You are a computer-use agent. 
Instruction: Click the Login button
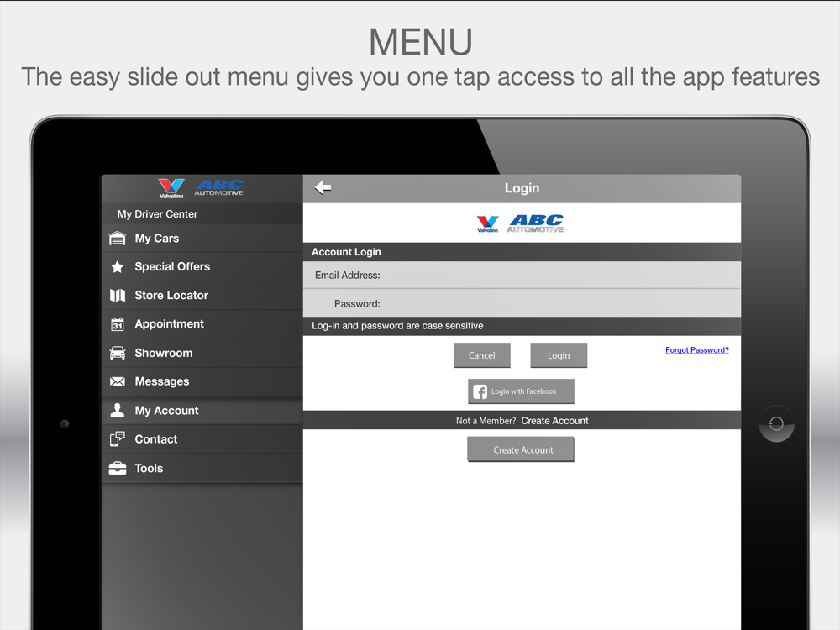point(559,355)
